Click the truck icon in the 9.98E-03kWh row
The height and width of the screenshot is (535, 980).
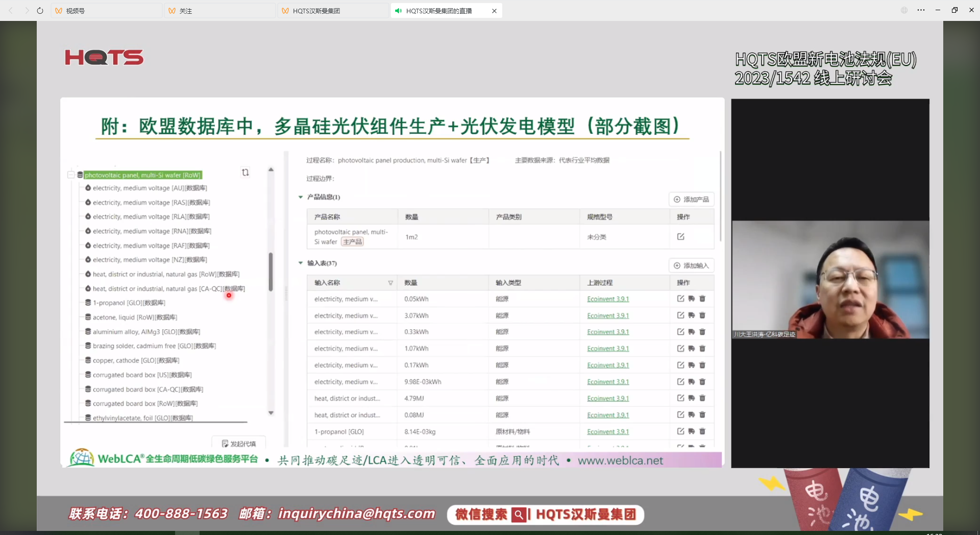(x=692, y=382)
